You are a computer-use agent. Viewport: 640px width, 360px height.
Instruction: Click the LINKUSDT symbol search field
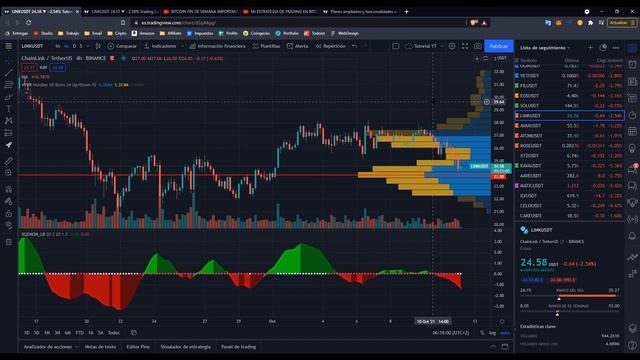click(x=33, y=46)
